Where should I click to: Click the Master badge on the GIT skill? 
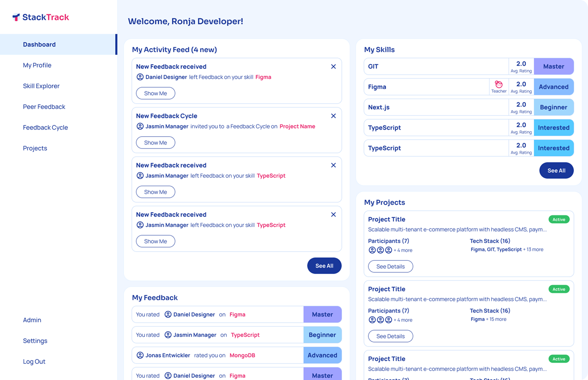click(x=554, y=66)
